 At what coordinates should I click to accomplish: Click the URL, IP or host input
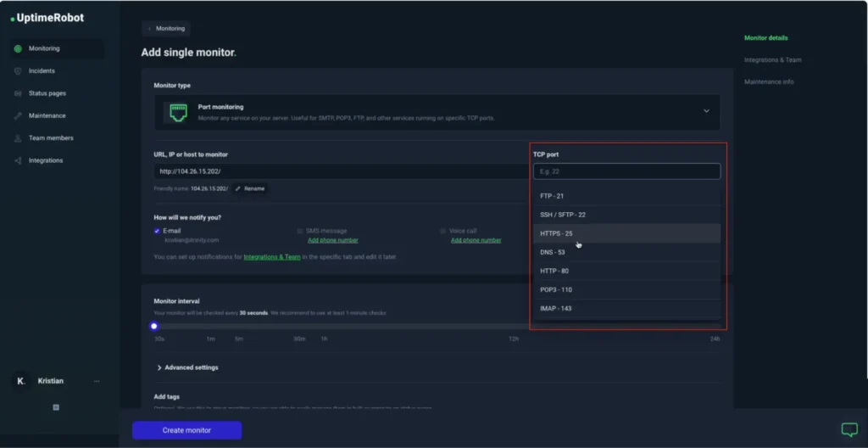click(x=341, y=171)
